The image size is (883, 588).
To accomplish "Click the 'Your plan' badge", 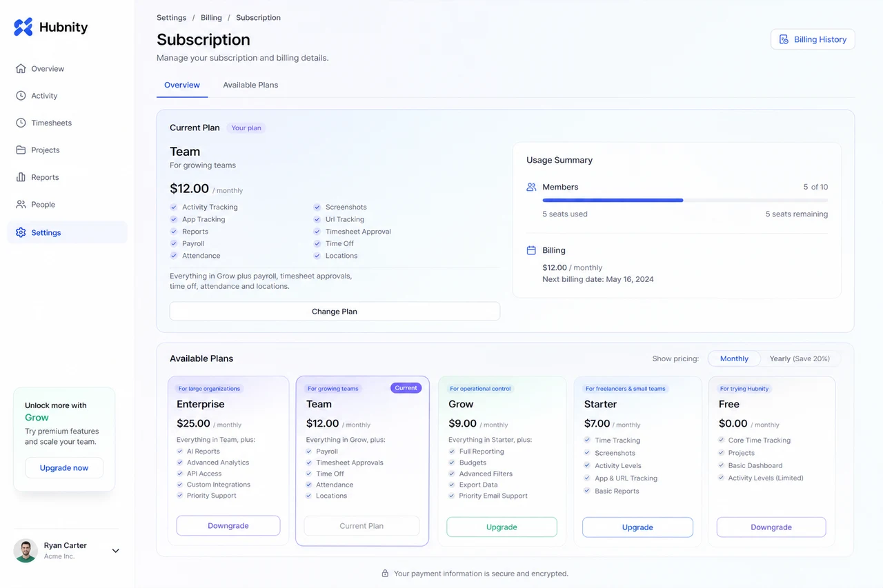I will tap(246, 128).
